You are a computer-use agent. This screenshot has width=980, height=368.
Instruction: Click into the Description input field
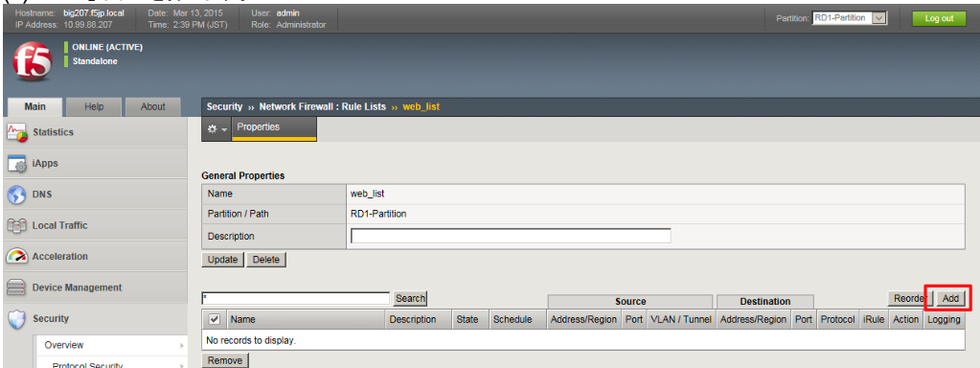coord(511,236)
